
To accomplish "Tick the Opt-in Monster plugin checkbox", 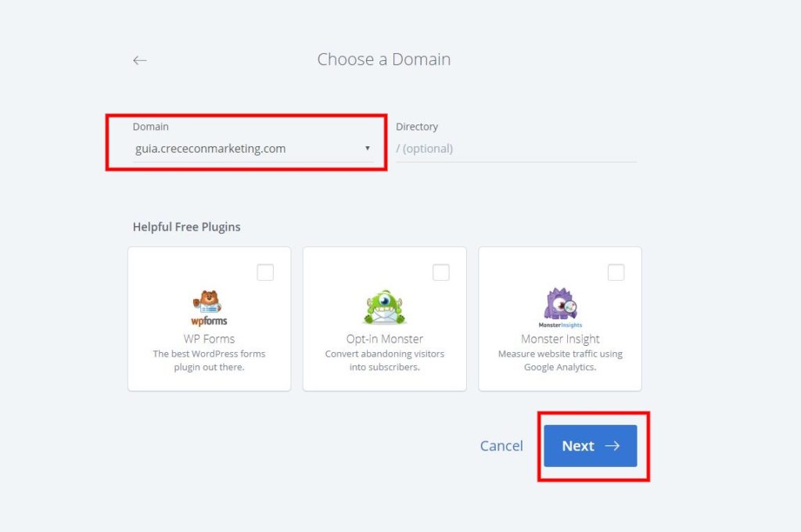I will [x=441, y=272].
